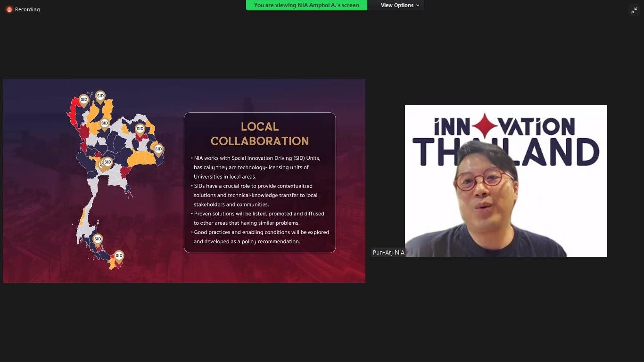Click the line 'solutions and technical-knowledge transfer to local'
This screenshot has width=644, height=362.
coord(256,195)
